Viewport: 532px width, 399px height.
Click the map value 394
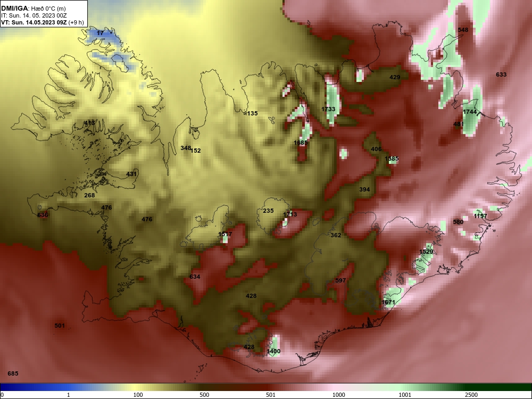click(364, 190)
